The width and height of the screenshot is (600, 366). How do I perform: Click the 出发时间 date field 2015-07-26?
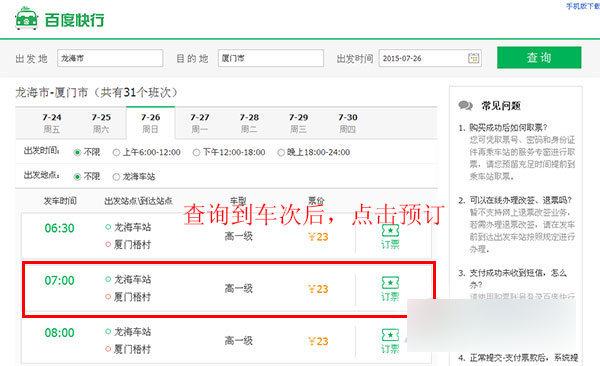tap(430, 58)
